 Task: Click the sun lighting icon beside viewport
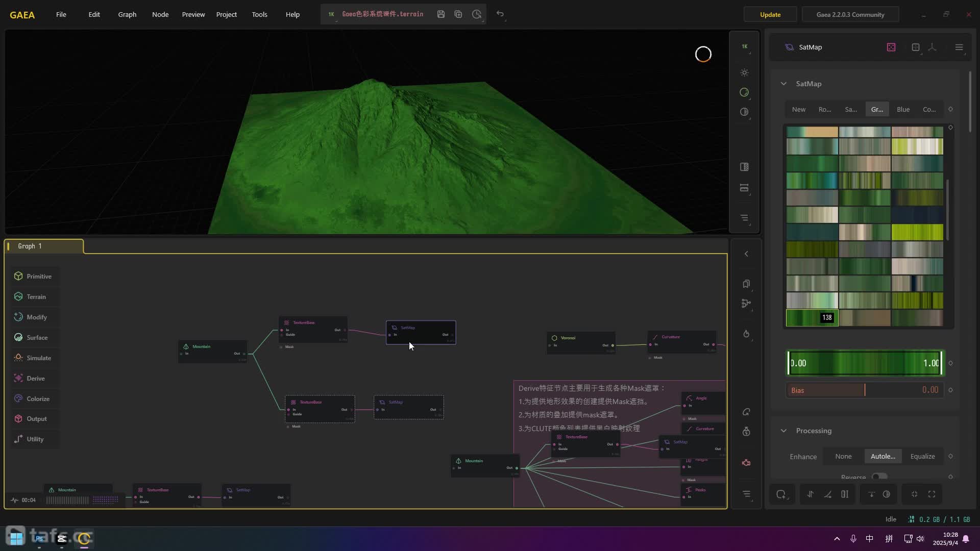[x=745, y=72]
